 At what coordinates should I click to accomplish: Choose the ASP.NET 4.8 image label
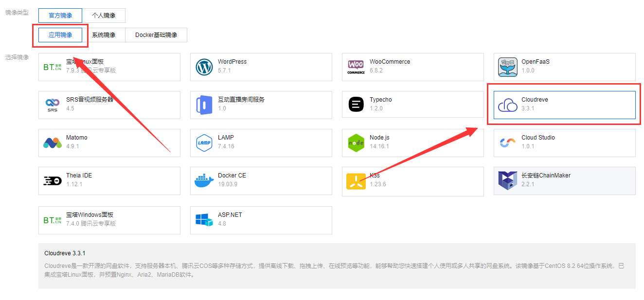pyautogui.click(x=230, y=219)
